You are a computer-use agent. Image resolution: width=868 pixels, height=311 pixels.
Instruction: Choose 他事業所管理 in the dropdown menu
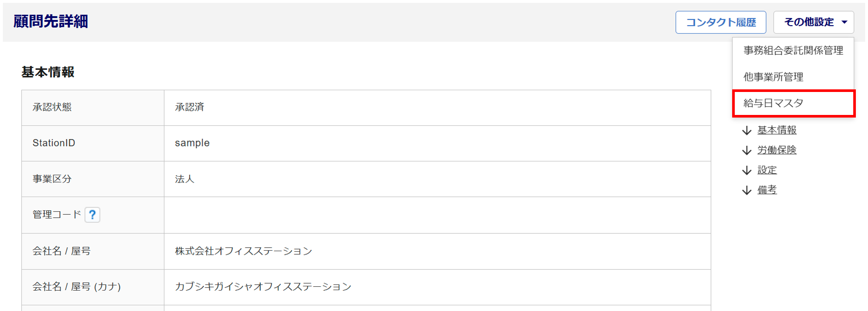(773, 77)
